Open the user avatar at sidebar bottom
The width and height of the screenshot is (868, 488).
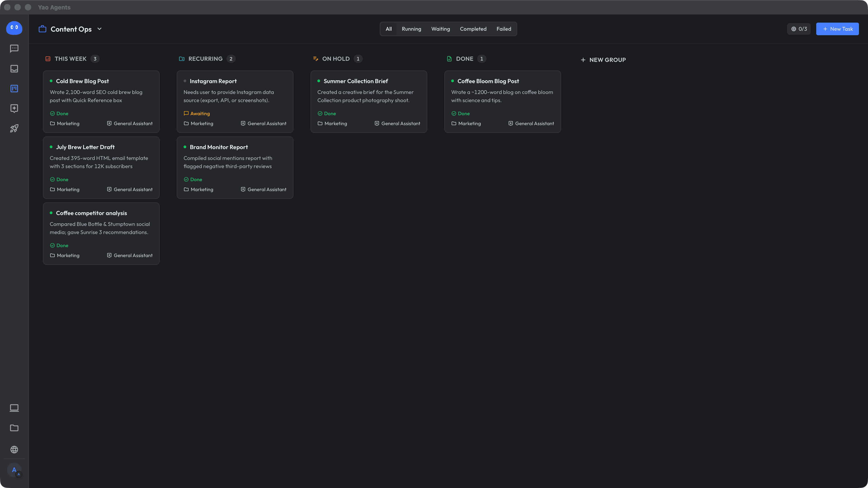[14, 470]
